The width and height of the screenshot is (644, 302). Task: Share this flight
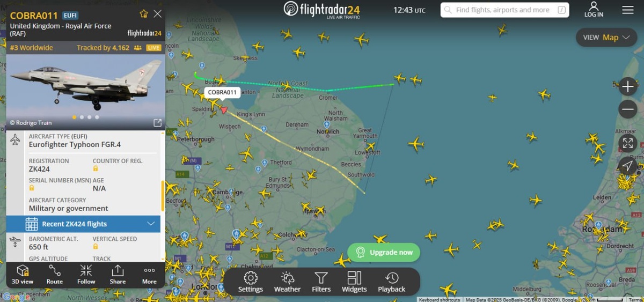tap(118, 274)
